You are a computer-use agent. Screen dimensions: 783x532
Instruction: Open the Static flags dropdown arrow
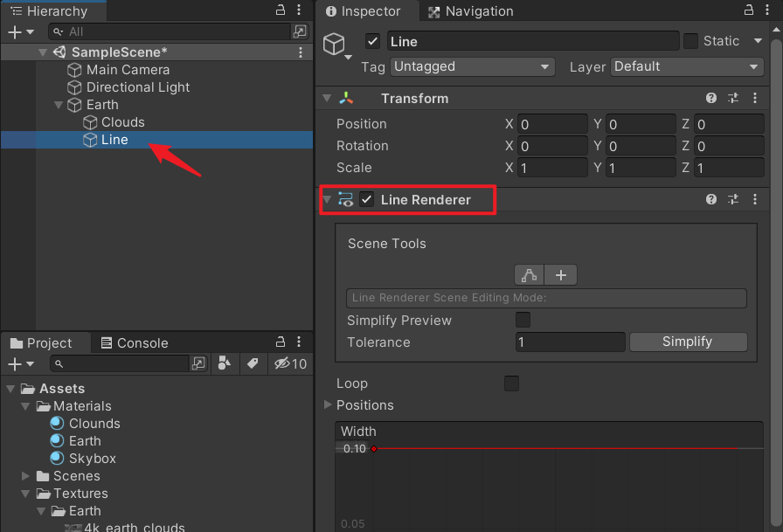click(x=758, y=41)
